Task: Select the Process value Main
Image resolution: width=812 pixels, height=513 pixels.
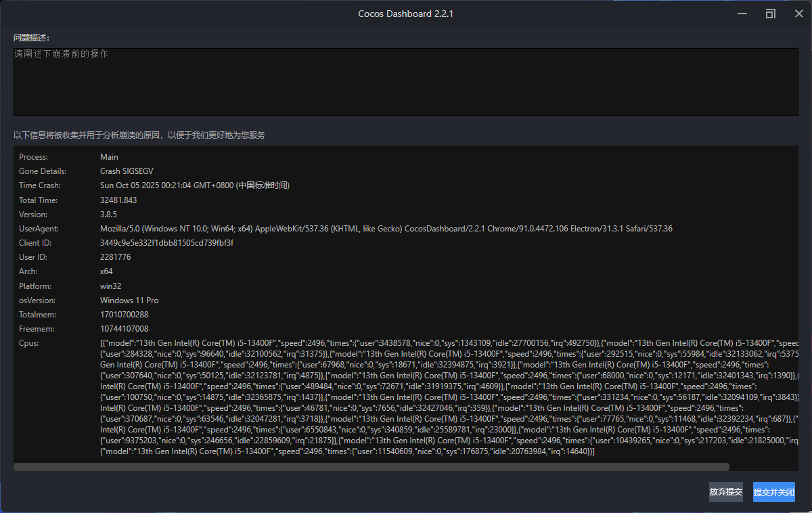Action: 109,157
